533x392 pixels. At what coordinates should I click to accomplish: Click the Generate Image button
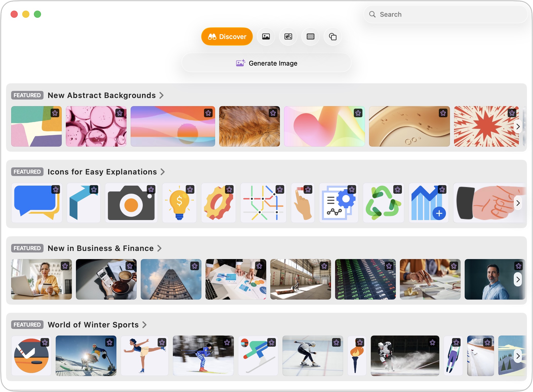click(x=266, y=63)
